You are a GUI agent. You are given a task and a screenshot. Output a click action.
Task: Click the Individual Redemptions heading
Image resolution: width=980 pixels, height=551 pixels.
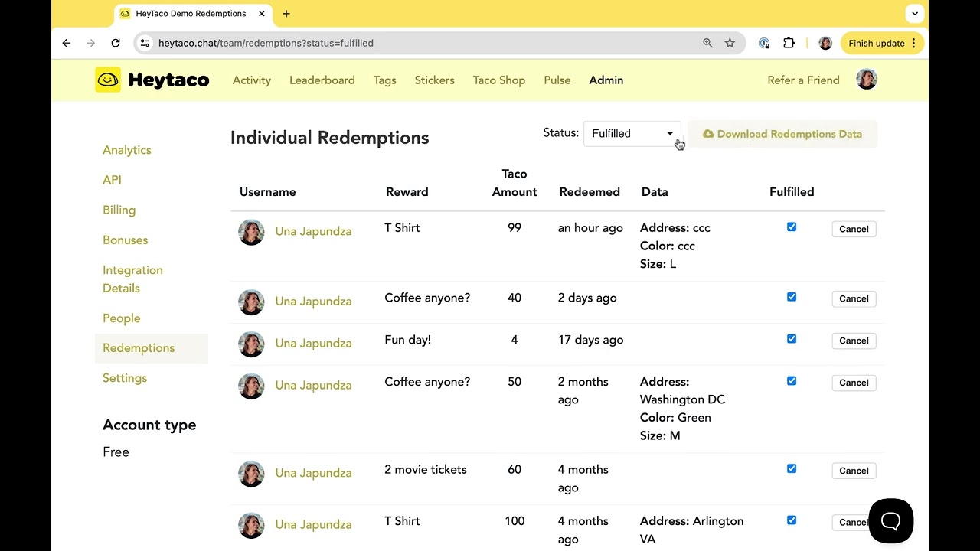(x=329, y=138)
